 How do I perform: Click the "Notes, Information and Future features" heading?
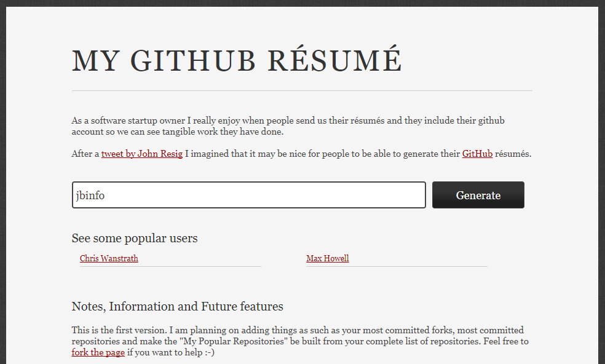(x=177, y=306)
